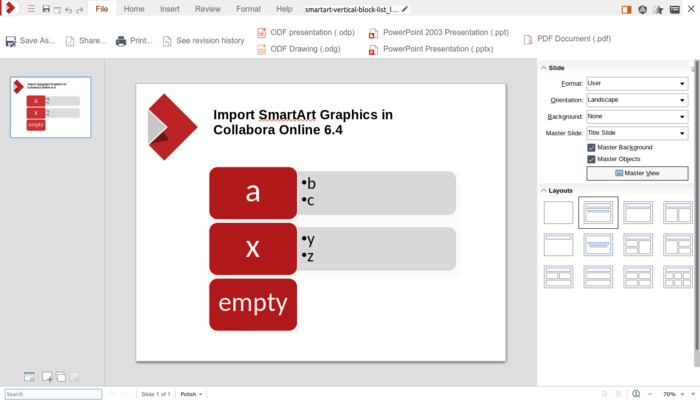Select the Title and 2 Content layout
The width and height of the screenshot is (700, 402).
[x=677, y=213]
